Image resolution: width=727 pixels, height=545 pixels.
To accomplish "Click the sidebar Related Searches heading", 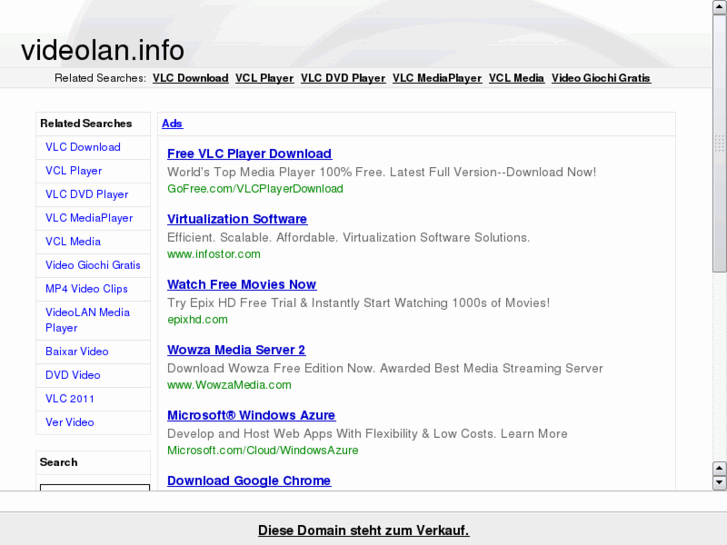I will (86, 123).
